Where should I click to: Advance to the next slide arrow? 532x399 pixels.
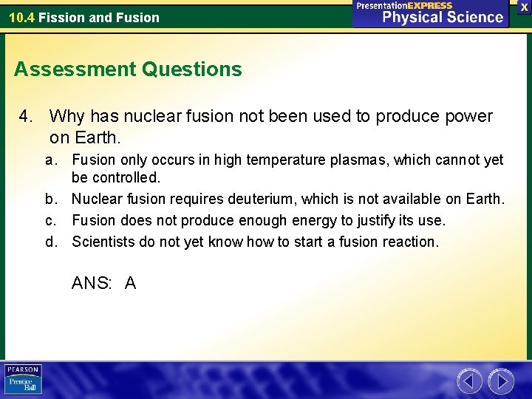point(501,381)
